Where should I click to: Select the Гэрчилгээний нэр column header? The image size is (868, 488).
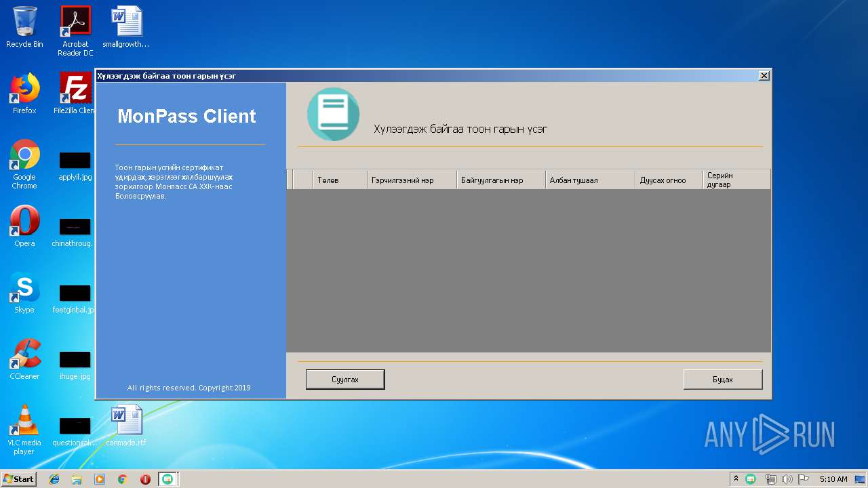click(412, 180)
